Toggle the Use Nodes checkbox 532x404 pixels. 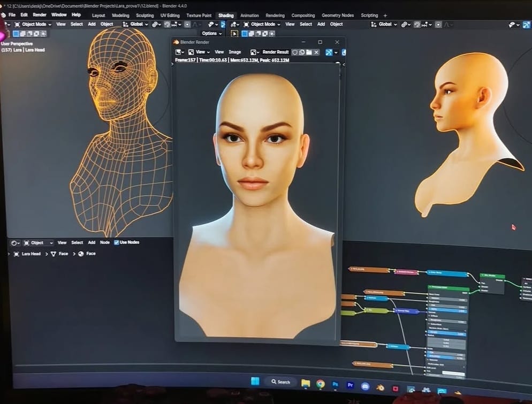(x=117, y=242)
